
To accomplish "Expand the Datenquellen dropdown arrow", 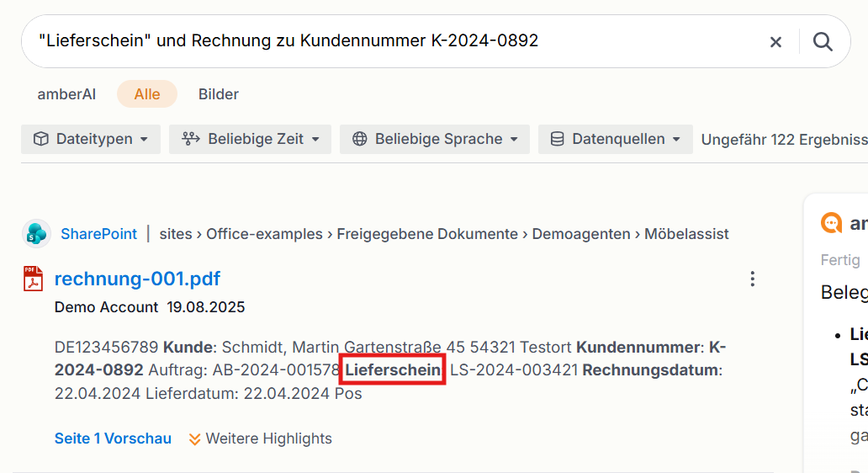I will pos(676,139).
